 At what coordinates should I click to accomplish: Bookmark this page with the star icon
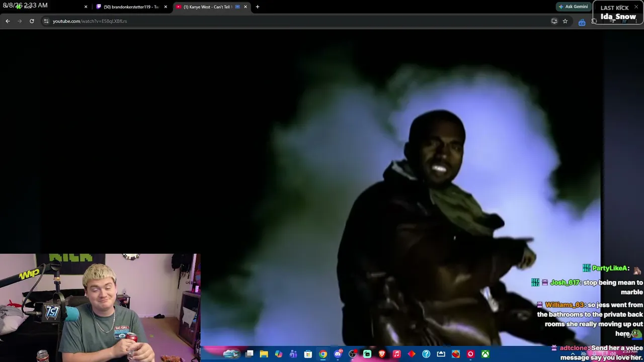click(x=565, y=21)
